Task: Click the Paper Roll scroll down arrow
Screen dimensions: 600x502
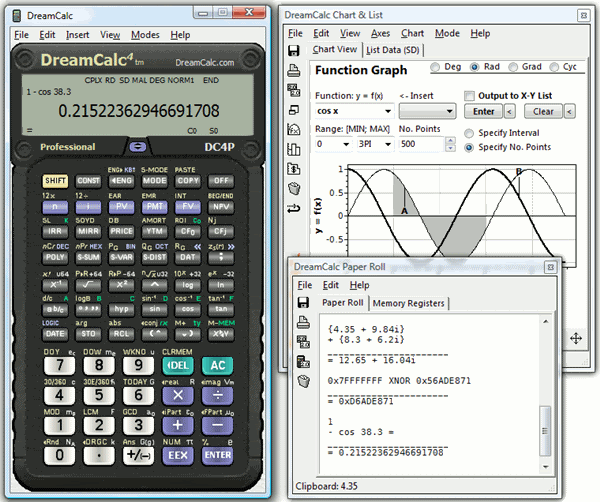Action: point(545,467)
